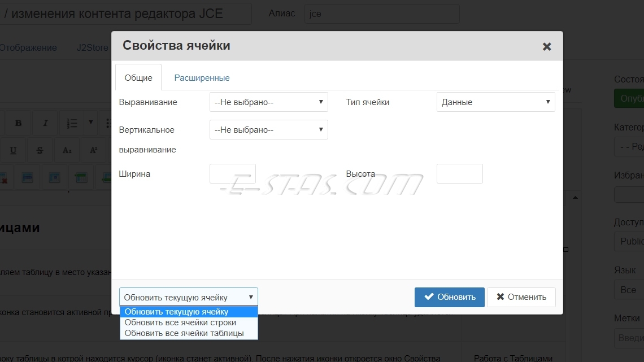Toggle Bold formatting in the editor toolbar
Screen dimensions: 644x362
[18, 123]
